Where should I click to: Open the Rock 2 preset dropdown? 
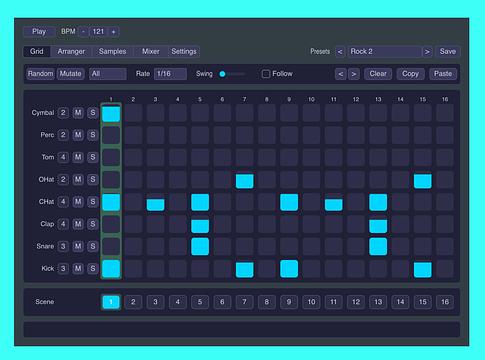(385, 52)
